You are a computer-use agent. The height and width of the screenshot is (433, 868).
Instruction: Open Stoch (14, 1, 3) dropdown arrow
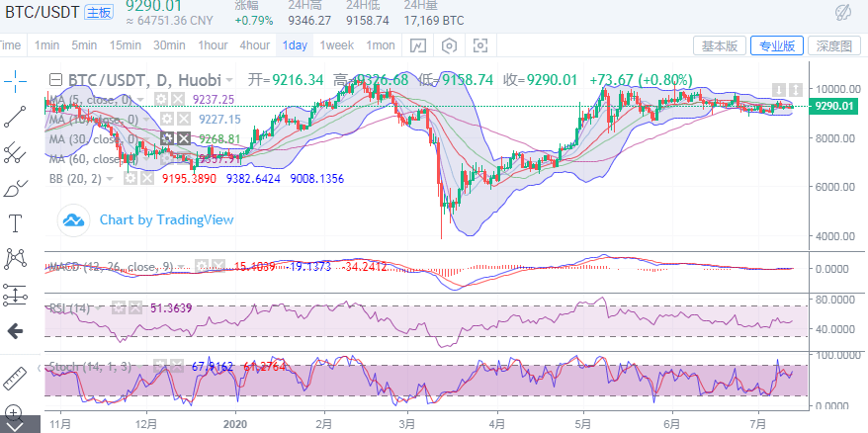coord(140,367)
